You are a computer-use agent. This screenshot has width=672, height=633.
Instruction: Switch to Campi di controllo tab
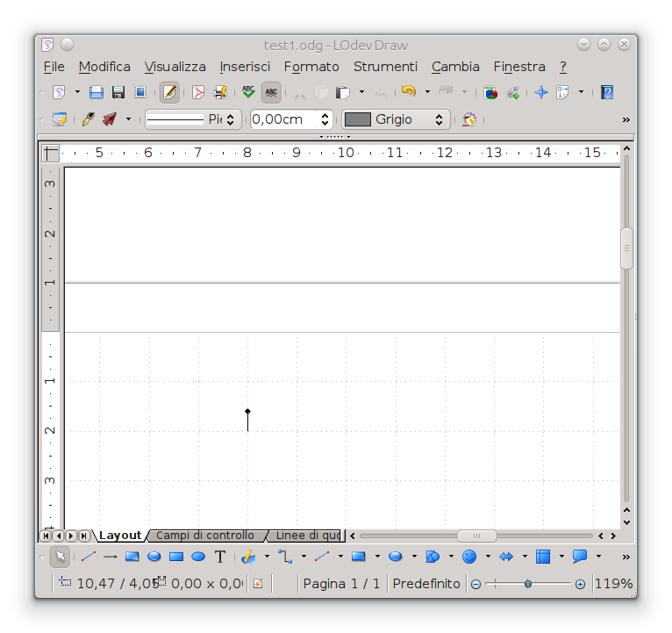pyautogui.click(x=205, y=536)
